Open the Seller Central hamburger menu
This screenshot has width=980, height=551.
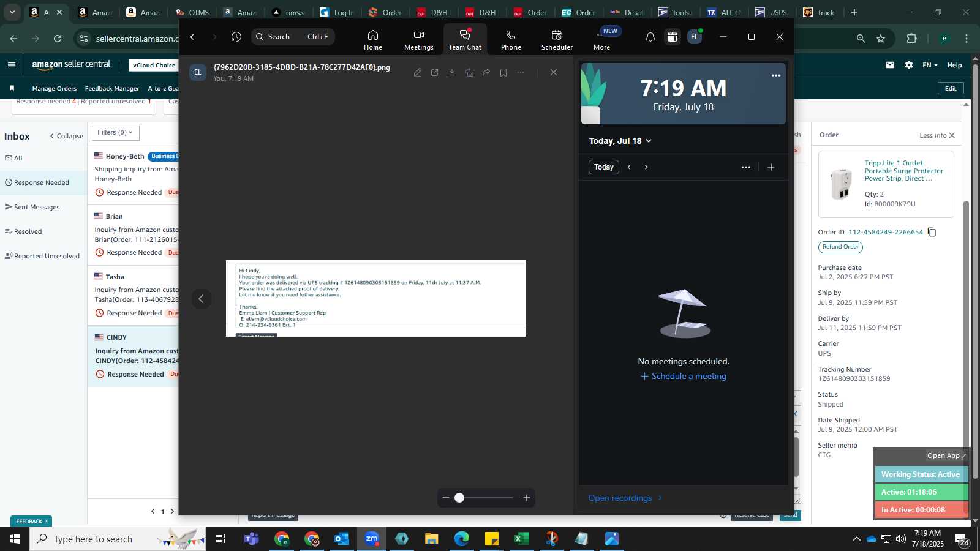[12, 65]
